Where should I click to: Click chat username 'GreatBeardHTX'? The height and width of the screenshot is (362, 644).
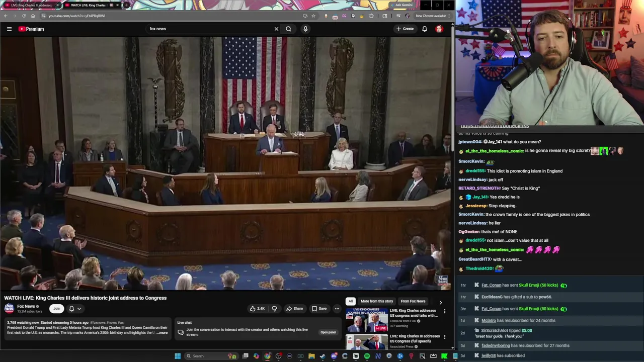point(474,259)
